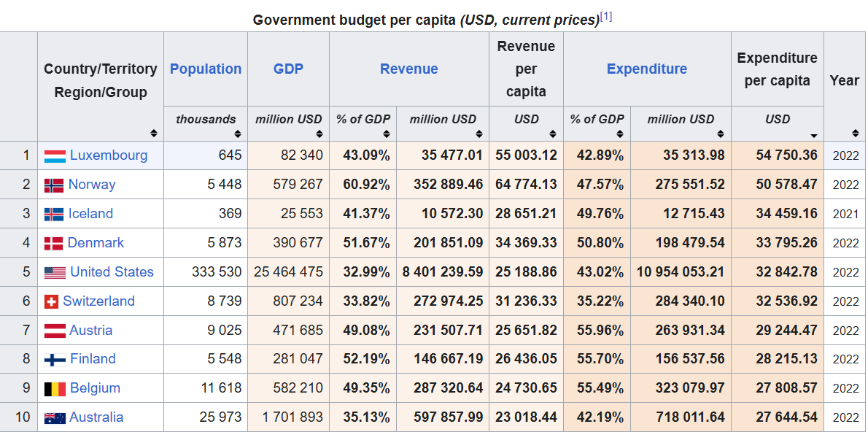
Task: Sort by population in thousands arrows
Action: [238, 134]
